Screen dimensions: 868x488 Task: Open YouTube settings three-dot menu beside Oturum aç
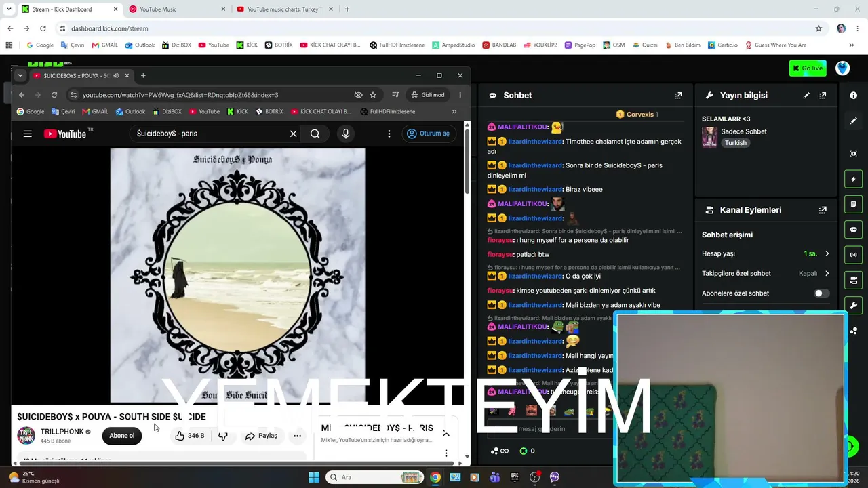[389, 134]
